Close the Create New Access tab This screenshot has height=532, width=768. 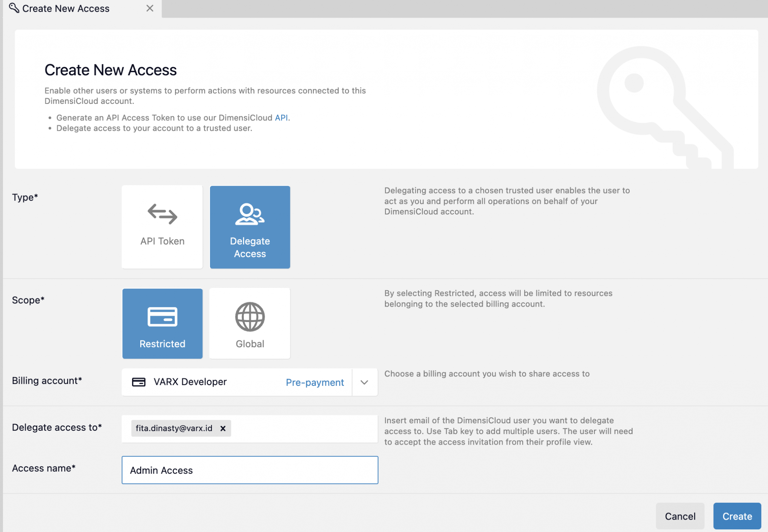click(x=150, y=8)
